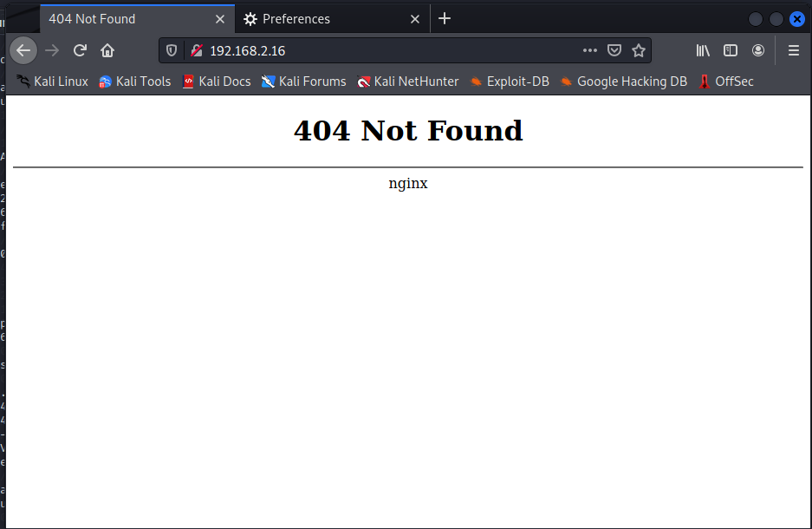The height and width of the screenshot is (529, 812).
Task: Open Kali NetHunter bookmark
Action: click(x=407, y=82)
